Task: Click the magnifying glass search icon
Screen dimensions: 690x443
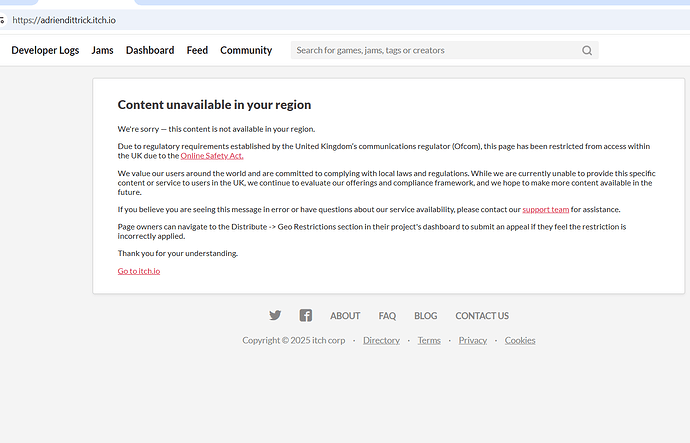Action: (x=587, y=50)
